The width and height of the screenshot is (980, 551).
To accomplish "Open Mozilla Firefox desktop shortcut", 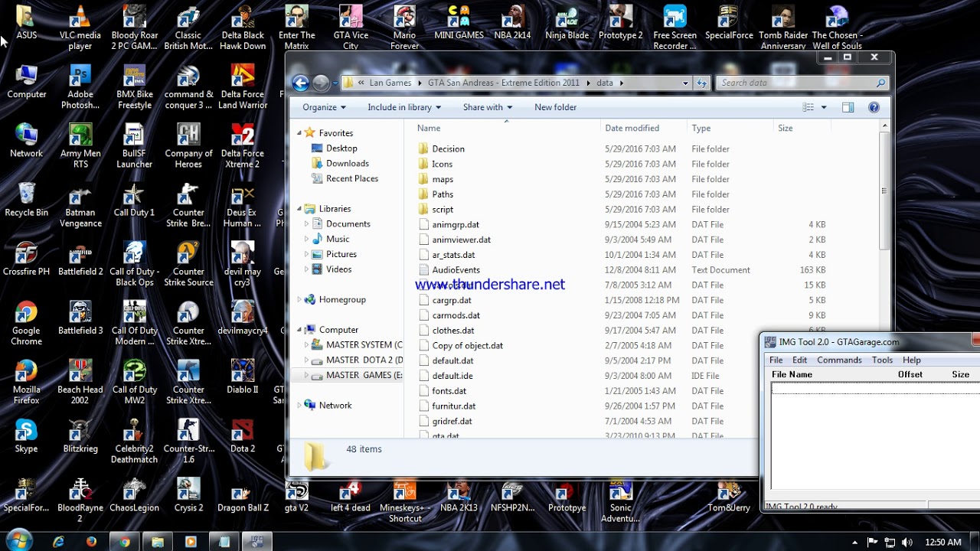I will click(x=26, y=383).
